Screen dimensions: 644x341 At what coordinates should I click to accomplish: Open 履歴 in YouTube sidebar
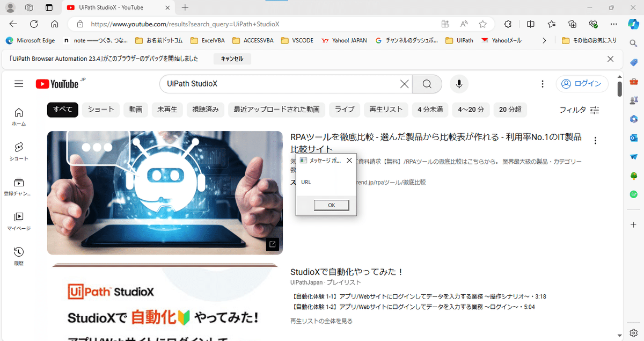19,256
